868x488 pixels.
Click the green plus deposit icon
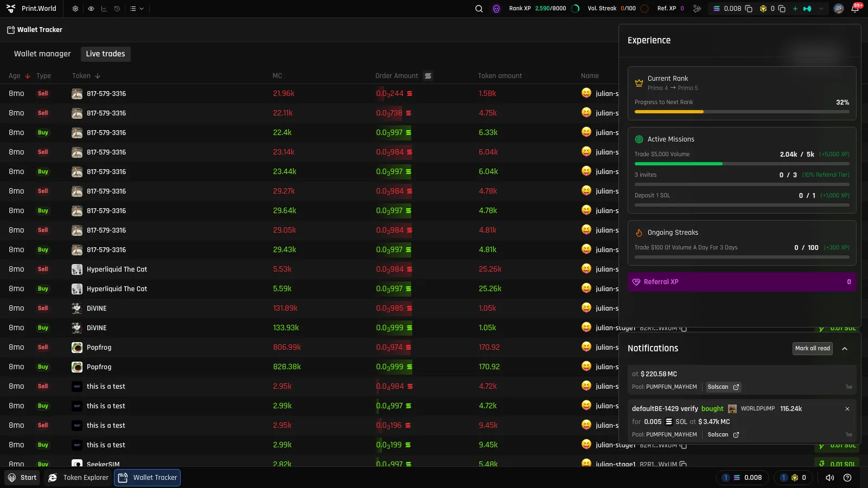[795, 9]
